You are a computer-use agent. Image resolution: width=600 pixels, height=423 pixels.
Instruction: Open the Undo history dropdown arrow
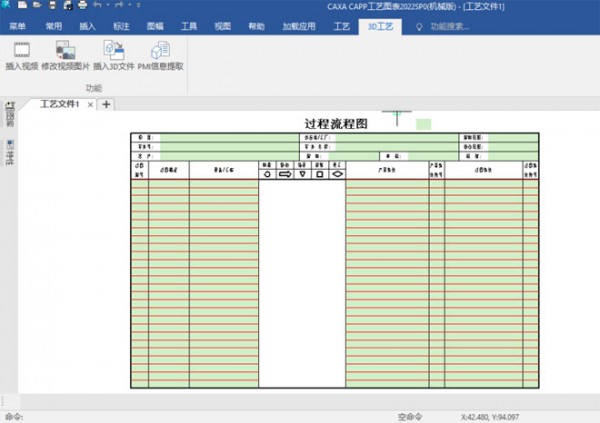108,5
